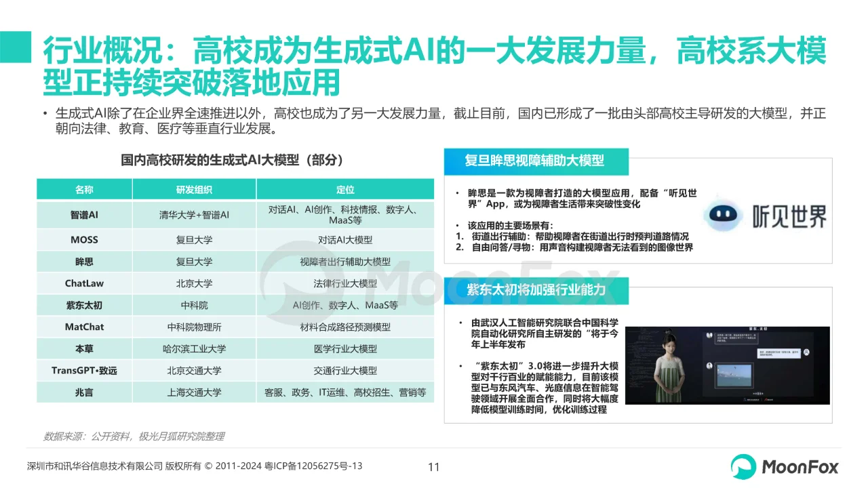Click the 北京交通大学 cell

click(x=194, y=371)
